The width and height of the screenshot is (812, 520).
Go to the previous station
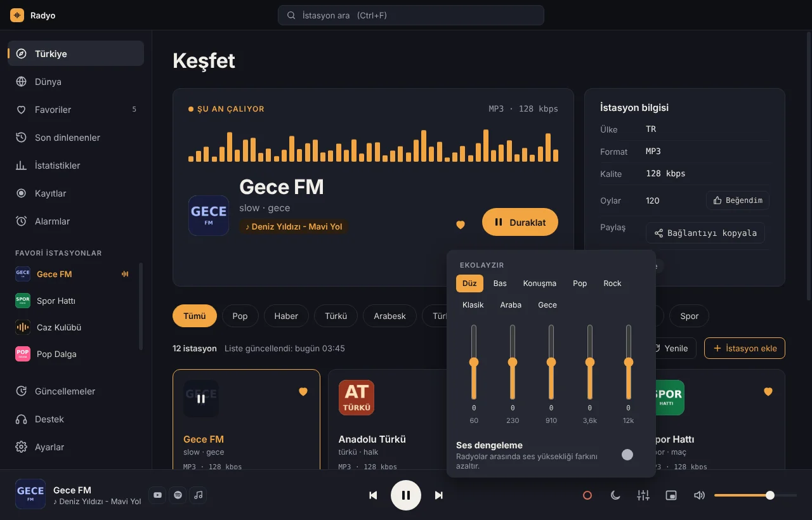coord(374,495)
